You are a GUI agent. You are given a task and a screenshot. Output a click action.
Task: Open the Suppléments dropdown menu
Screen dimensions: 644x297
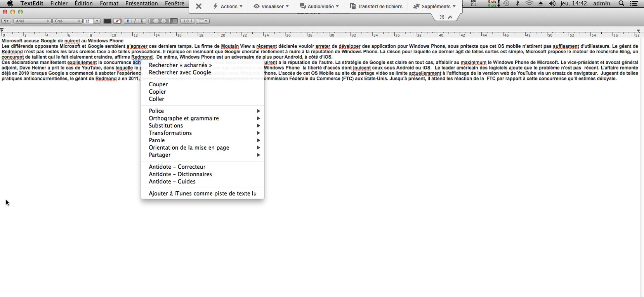click(x=434, y=6)
